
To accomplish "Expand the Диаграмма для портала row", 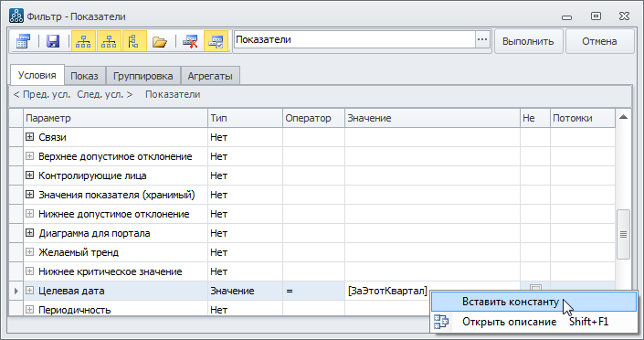I will point(29,233).
